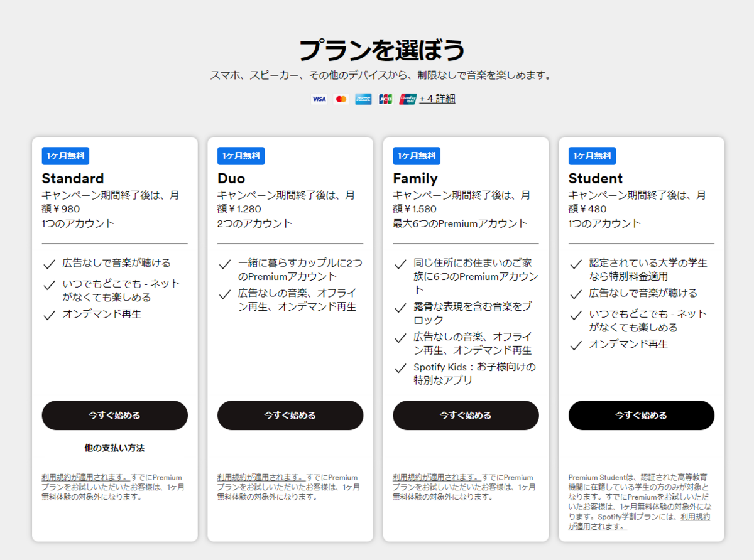
Task: Click the Mastercard payment icon
Action: 341,99
